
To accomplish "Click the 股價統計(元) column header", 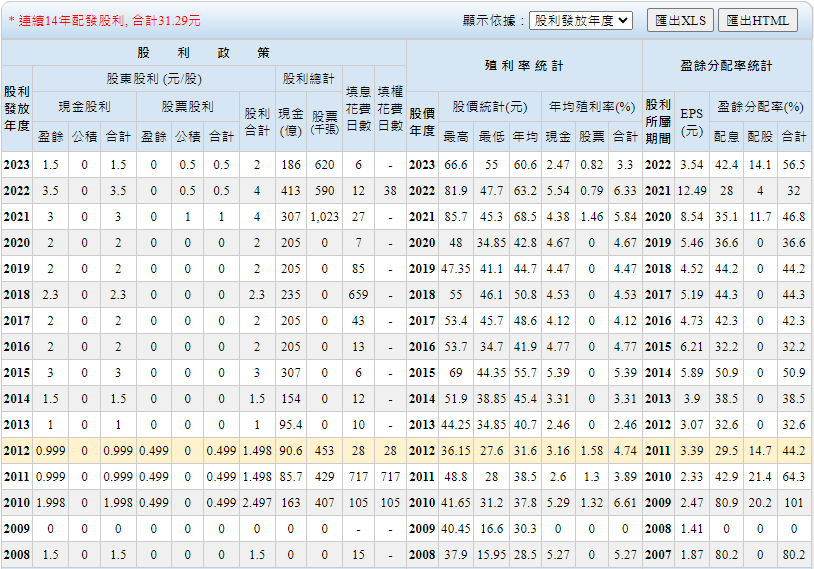I will click(489, 106).
